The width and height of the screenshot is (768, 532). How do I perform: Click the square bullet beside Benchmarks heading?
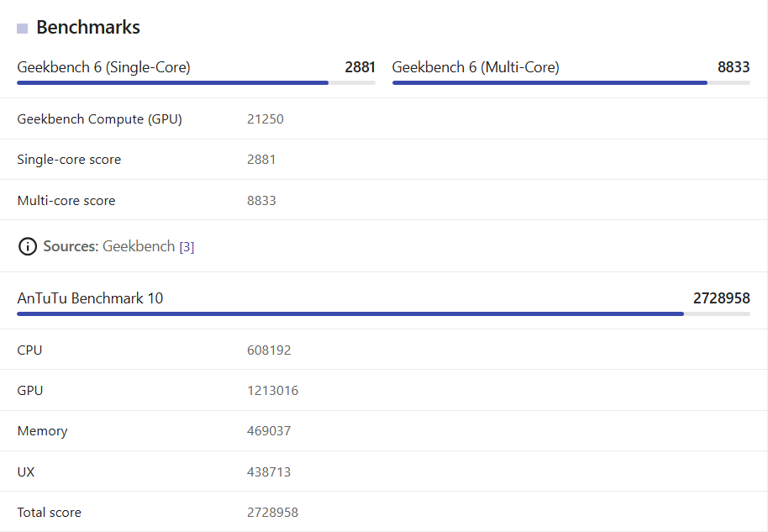[x=23, y=29]
